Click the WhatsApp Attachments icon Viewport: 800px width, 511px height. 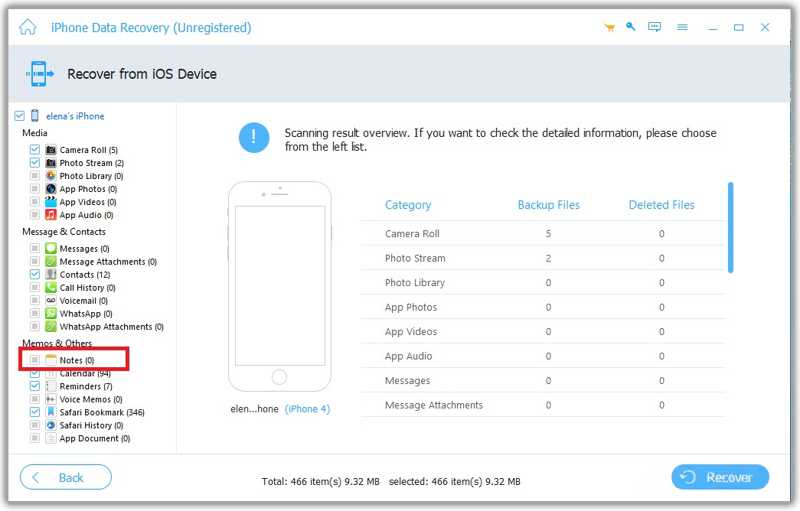51,326
